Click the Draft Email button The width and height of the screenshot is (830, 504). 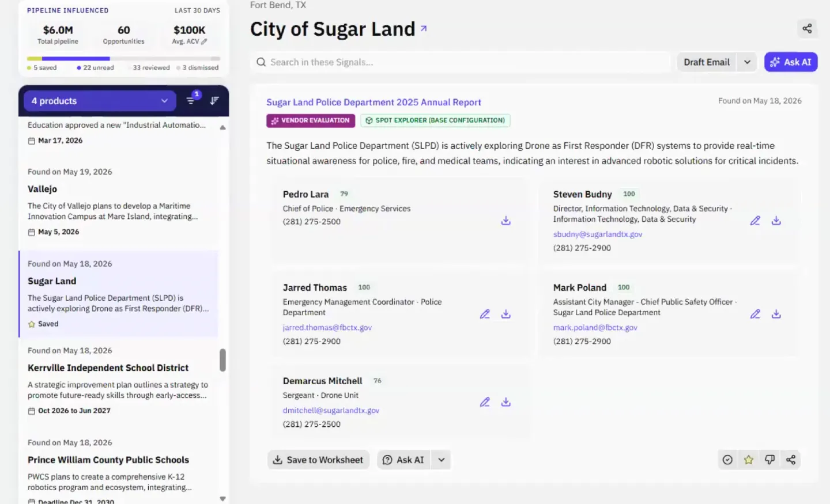point(707,62)
